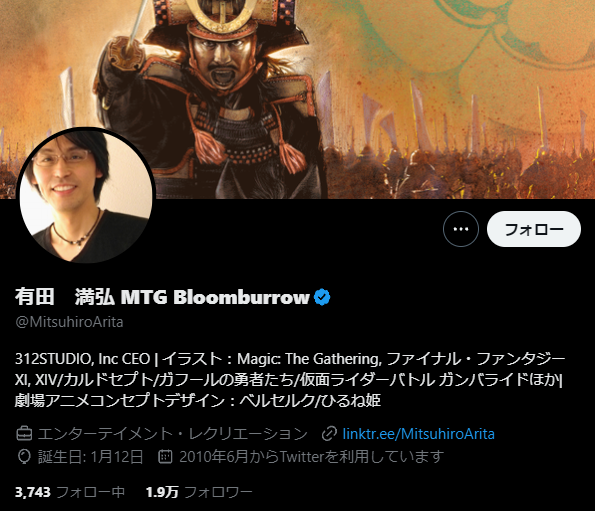The height and width of the screenshot is (511, 595).
Task: Click the birthday balloon icon
Action: 24,457
